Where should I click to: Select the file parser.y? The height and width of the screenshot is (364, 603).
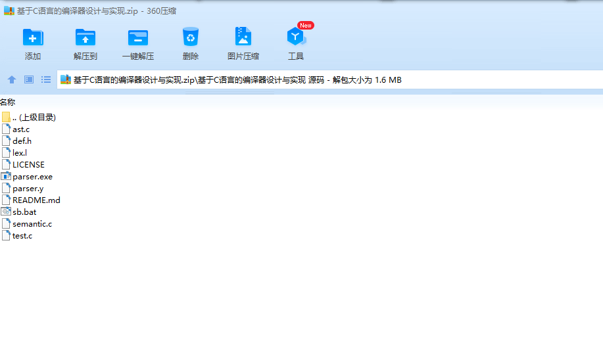23,189
